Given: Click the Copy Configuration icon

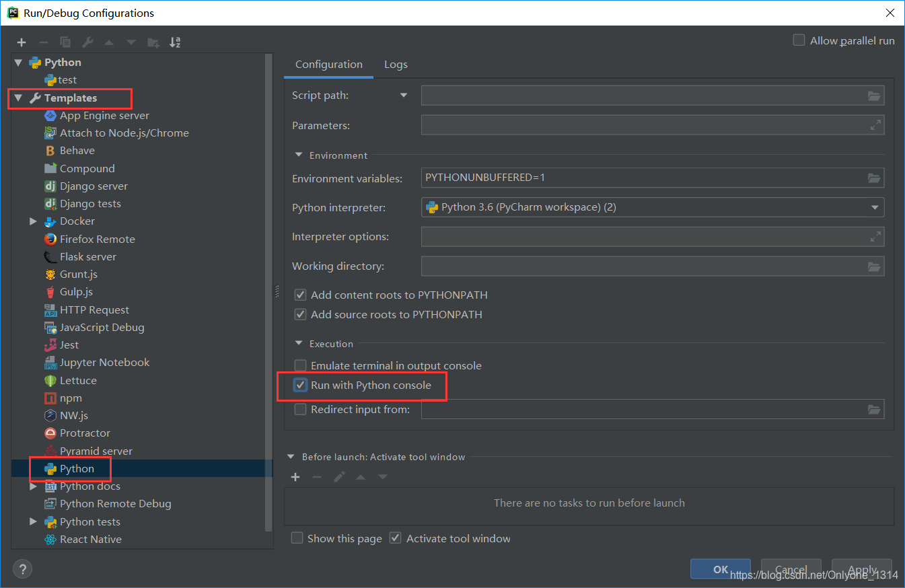Looking at the screenshot, I should tap(65, 42).
